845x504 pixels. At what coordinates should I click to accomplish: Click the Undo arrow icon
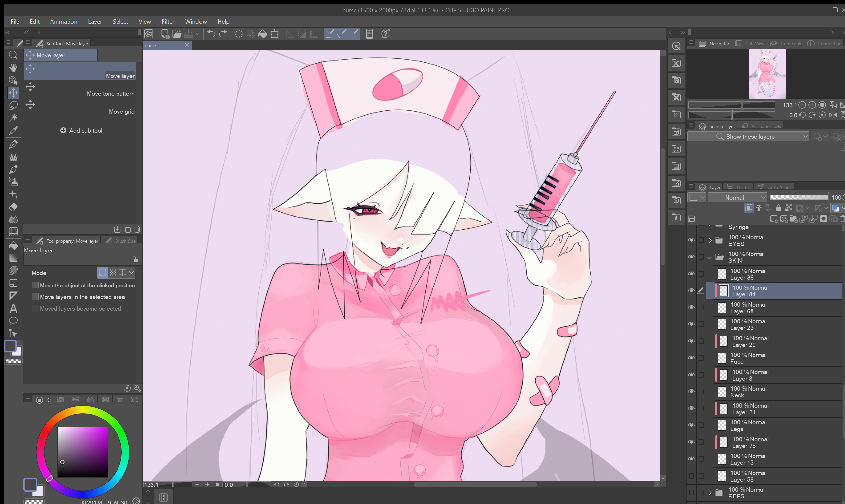pos(211,34)
